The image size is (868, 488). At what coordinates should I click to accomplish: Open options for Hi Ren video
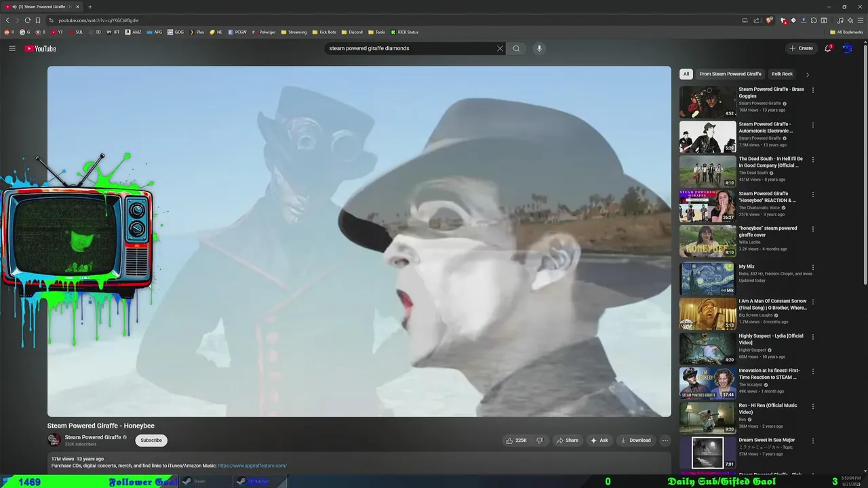tap(812, 406)
